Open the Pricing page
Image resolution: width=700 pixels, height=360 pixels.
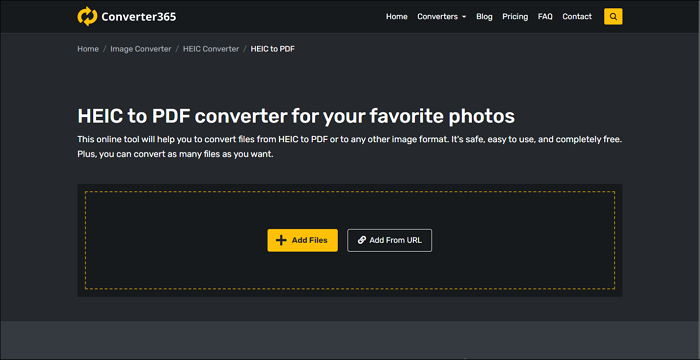(x=515, y=17)
